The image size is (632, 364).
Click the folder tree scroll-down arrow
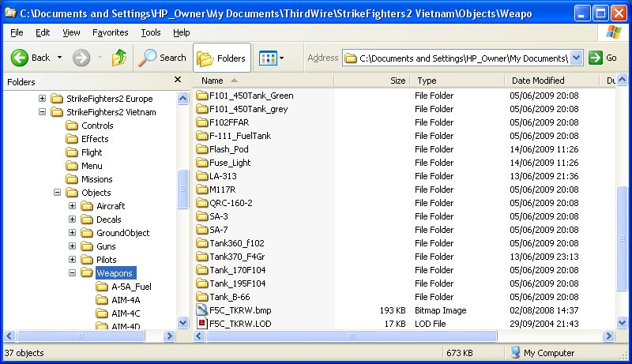tap(183, 322)
